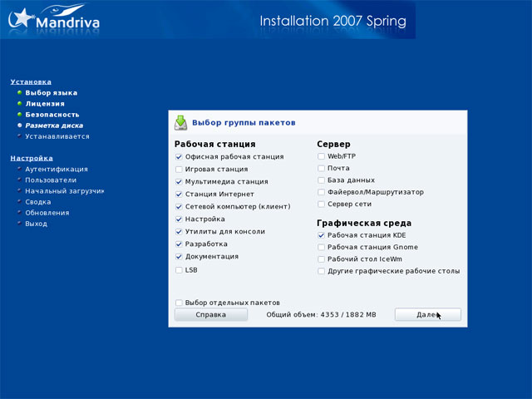Select Безопасность step in sidebar
The image size is (532, 399).
click(x=52, y=115)
